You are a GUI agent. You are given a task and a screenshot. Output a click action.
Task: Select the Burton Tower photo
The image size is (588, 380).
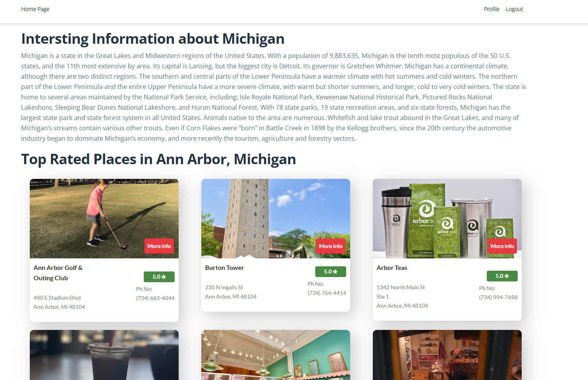point(276,219)
